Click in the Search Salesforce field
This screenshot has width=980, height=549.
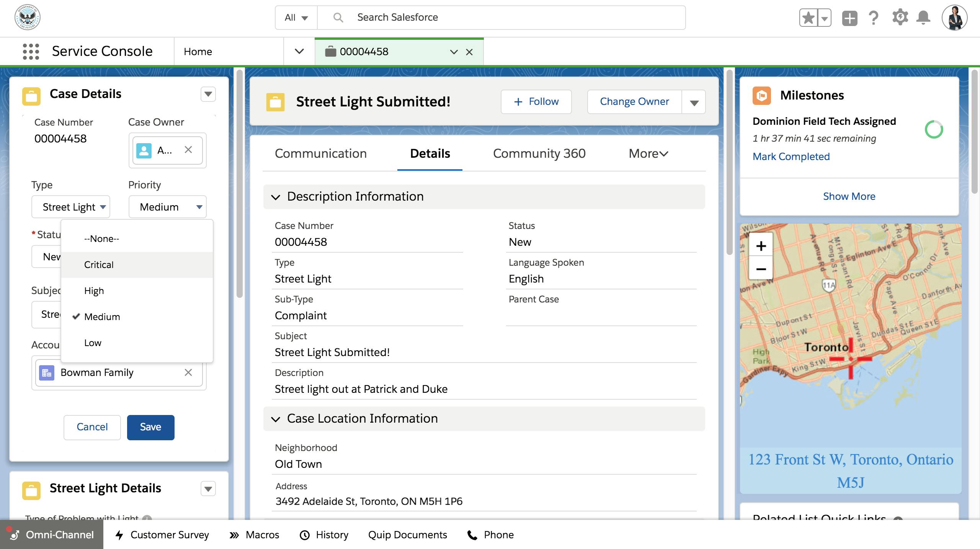coord(501,18)
